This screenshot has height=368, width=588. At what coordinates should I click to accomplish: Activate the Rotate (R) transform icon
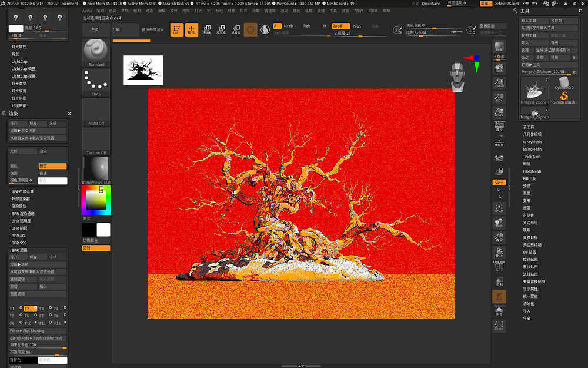236,29
